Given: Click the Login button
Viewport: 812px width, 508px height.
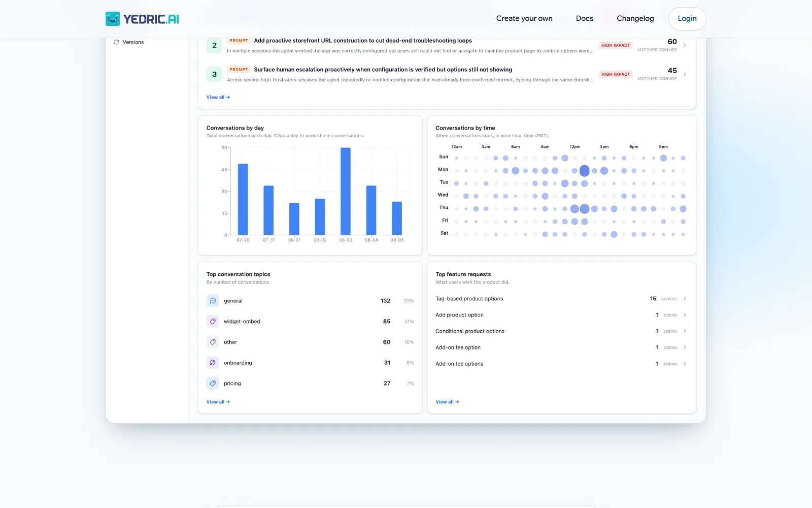Looking at the screenshot, I should coord(687,18).
